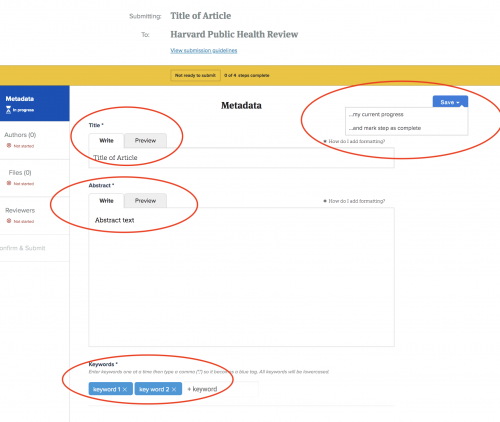Click the 'Not ready to submit' button
The height and width of the screenshot is (422, 500).
[x=195, y=75]
